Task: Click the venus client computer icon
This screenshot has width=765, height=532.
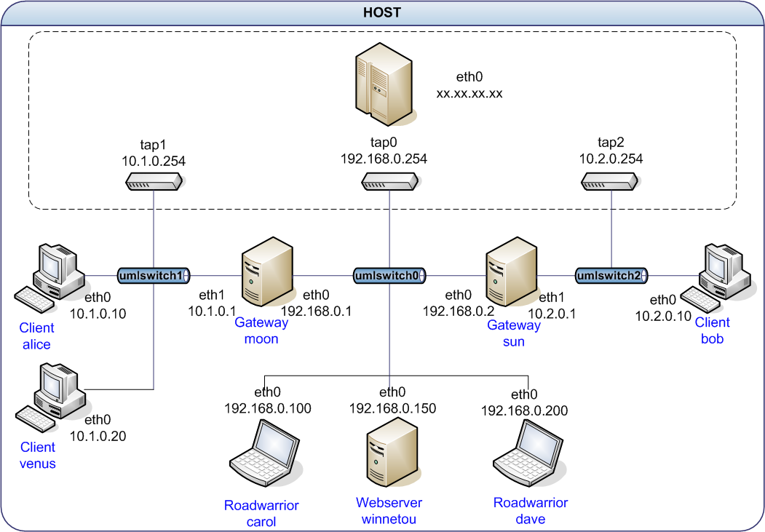Action: [51, 394]
